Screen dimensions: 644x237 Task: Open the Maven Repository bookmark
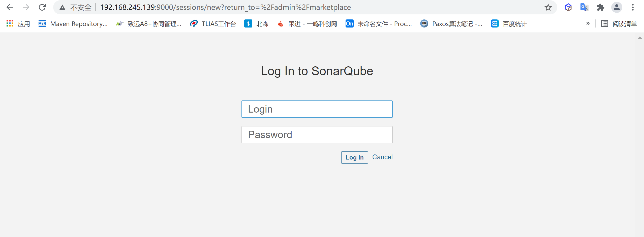[x=73, y=24]
